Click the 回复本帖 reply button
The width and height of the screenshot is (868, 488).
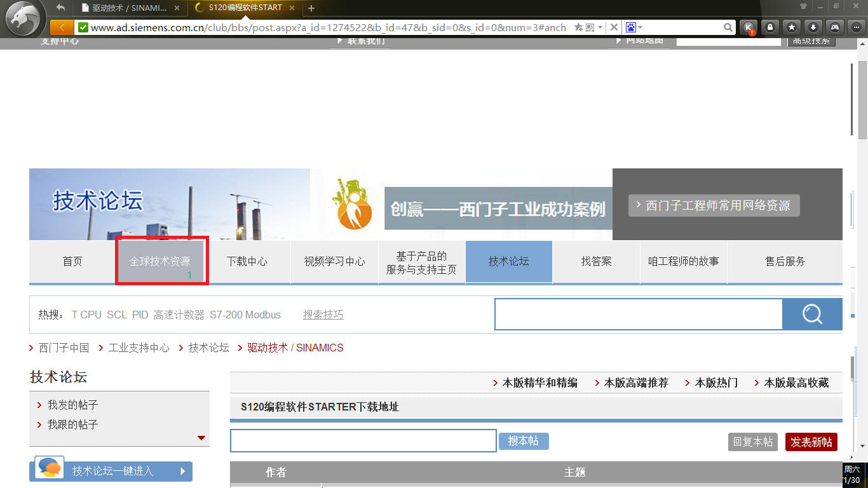(x=753, y=442)
